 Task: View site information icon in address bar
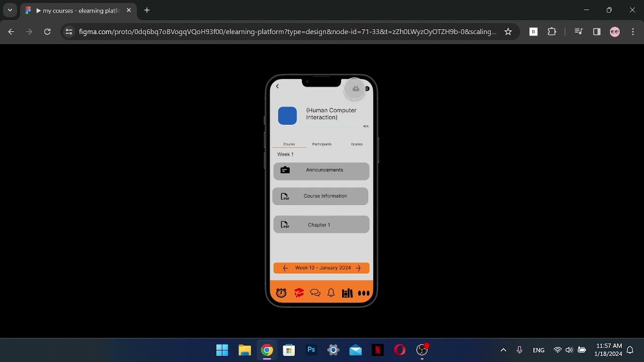[x=69, y=32]
